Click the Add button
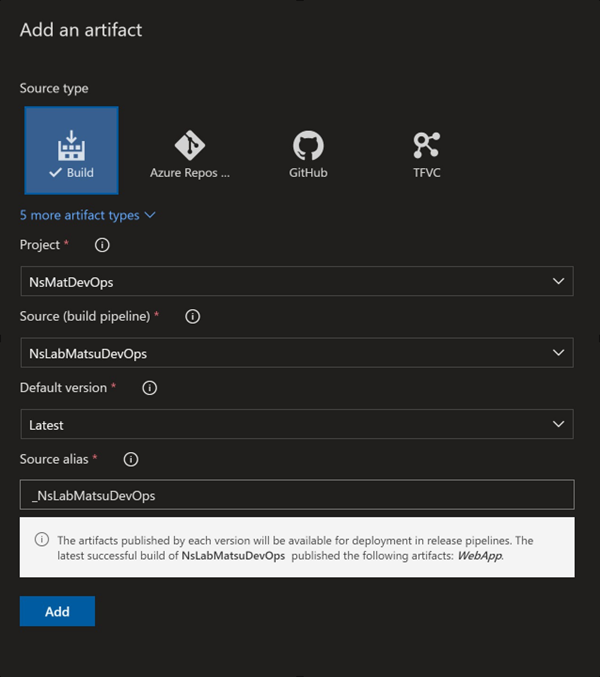The width and height of the screenshot is (600, 677). pyautogui.click(x=57, y=611)
